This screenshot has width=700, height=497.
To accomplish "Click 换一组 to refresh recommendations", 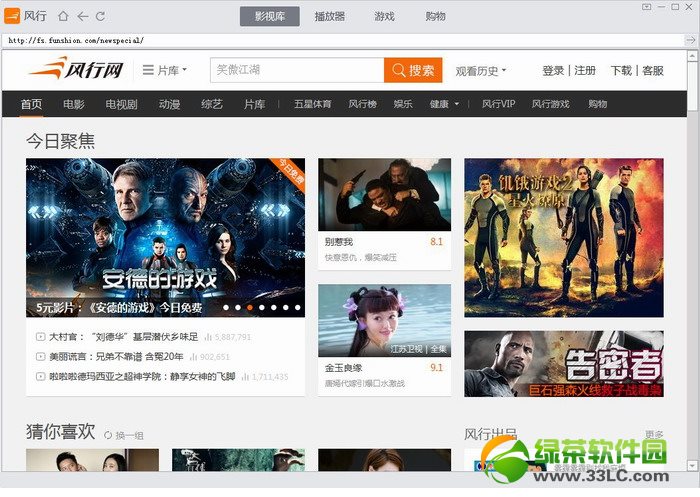I will [x=129, y=435].
